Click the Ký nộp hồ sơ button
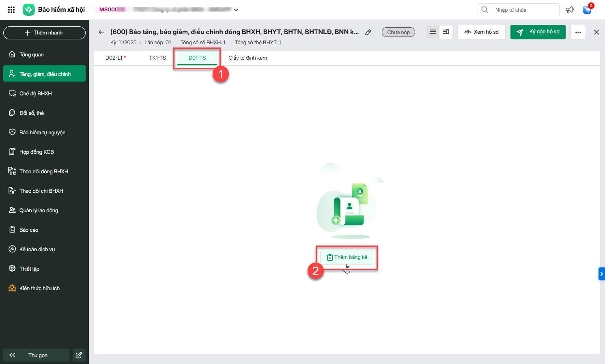The height and width of the screenshot is (364, 605). coord(538,32)
